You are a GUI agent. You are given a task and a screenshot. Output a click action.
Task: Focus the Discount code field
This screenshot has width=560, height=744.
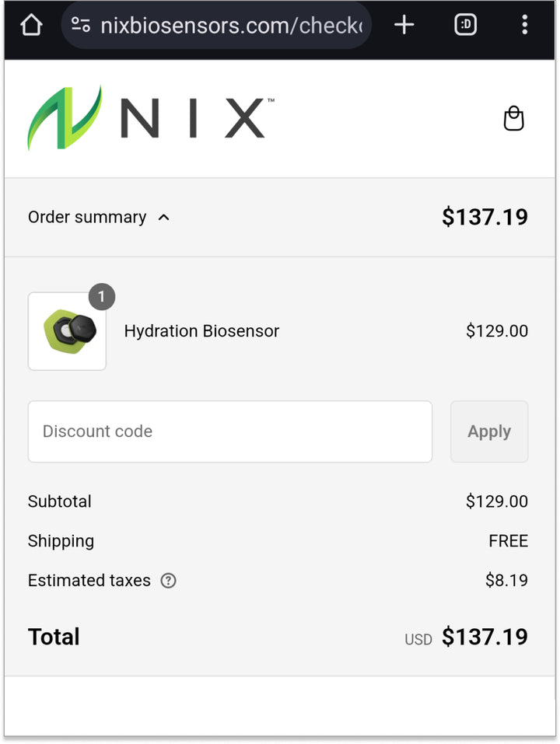click(x=230, y=431)
